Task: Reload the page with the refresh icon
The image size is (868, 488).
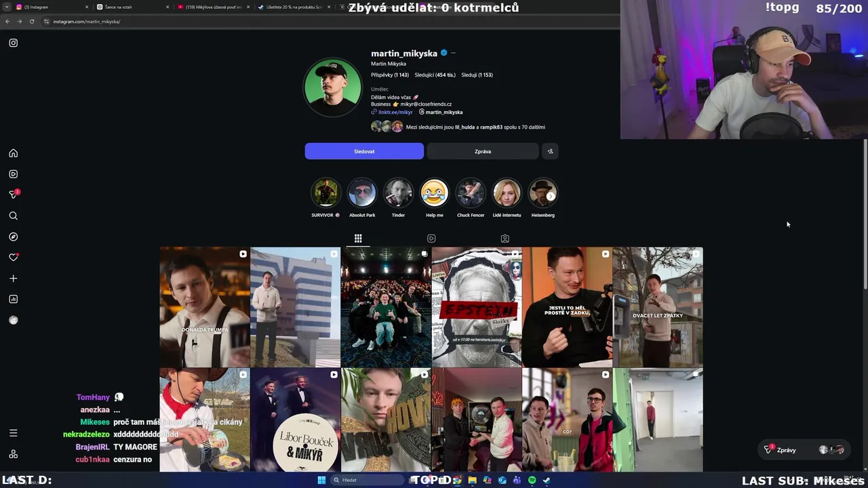Action: 31,21
